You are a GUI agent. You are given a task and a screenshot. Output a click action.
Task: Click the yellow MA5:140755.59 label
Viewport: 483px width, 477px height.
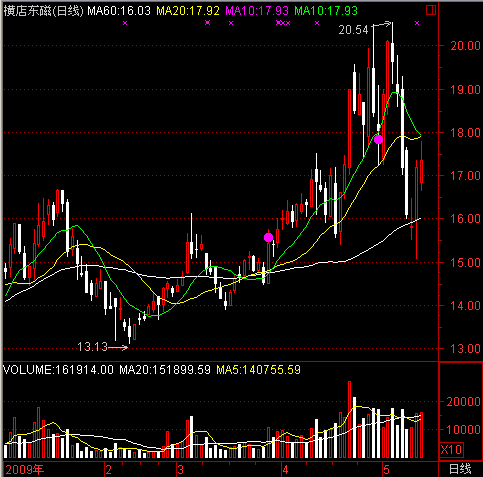(259, 370)
